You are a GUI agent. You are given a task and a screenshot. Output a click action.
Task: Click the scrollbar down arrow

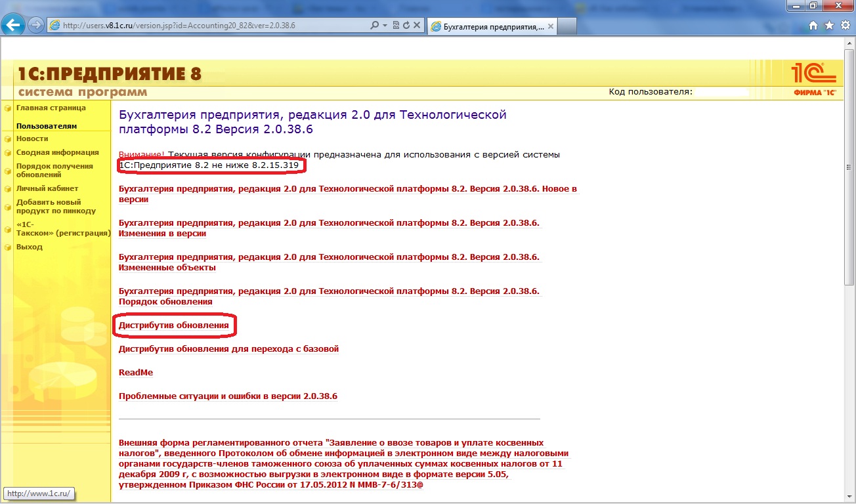[x=849, y=498]
